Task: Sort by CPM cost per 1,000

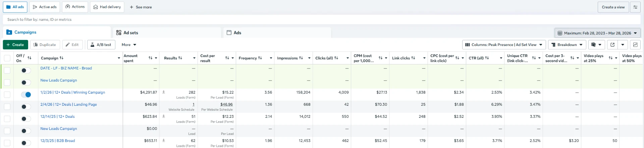Action: coord(380,58)
